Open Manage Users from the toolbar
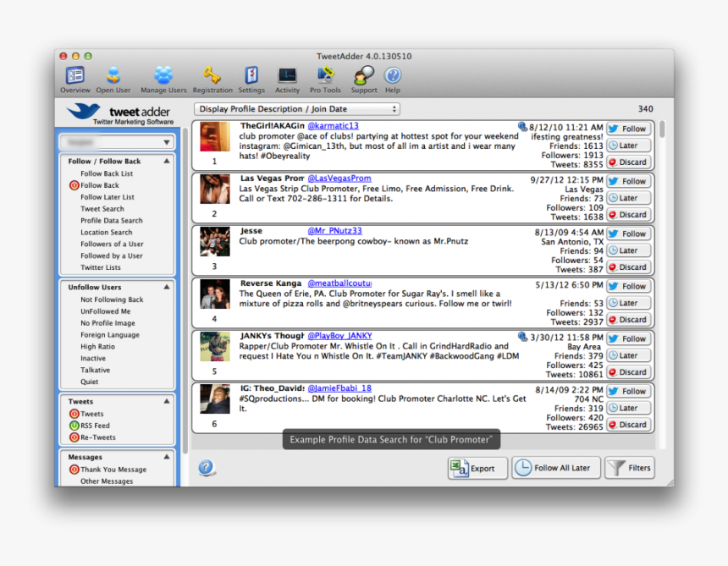Viewport: 728px width, 566px height. pyautogui.click(x=163, y=76)
